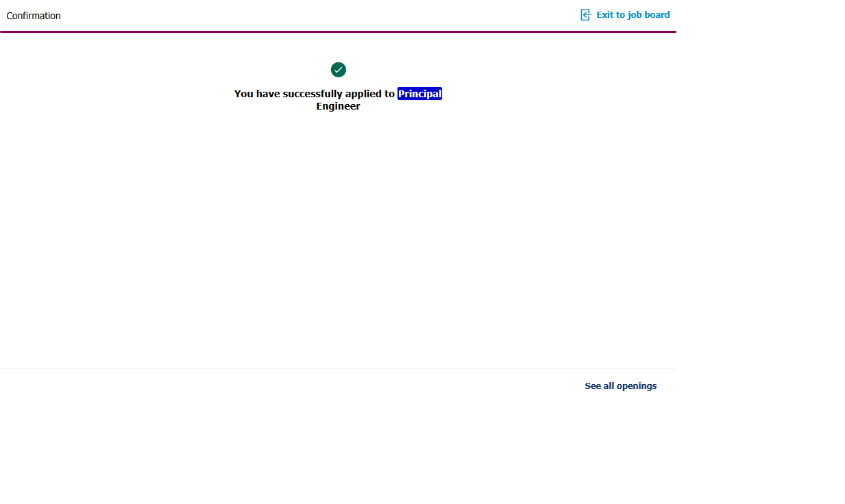Click the word "You" starting the message
Viewport: 845px width, 504px height.
243,94
